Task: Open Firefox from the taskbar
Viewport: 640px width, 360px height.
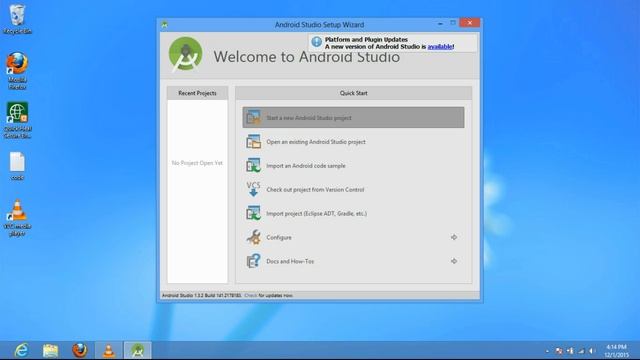Action: [80, 350]
